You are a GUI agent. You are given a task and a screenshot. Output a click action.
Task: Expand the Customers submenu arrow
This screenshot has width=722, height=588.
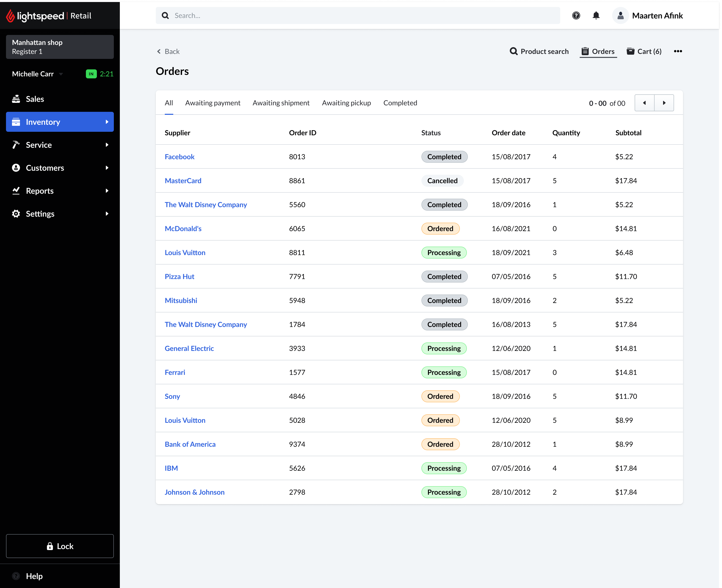(x=107, y=168)
